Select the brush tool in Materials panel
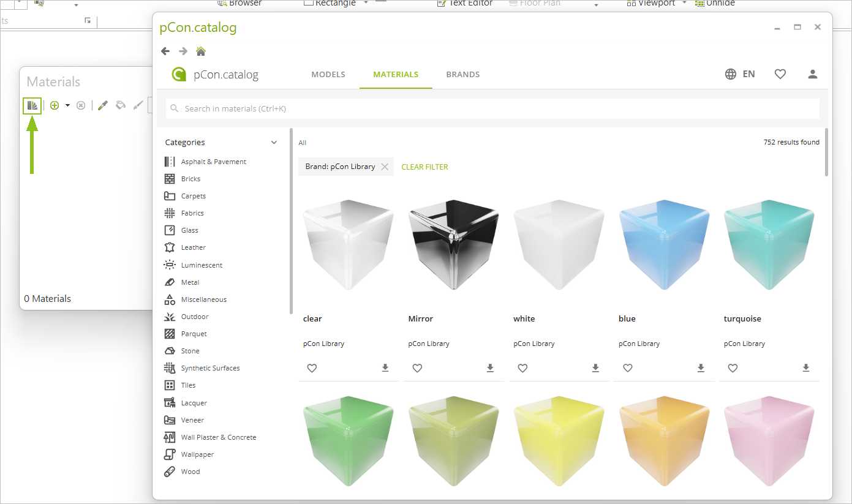Image resolution: width=852 pixels, height=504 pixels. (138, 105)
